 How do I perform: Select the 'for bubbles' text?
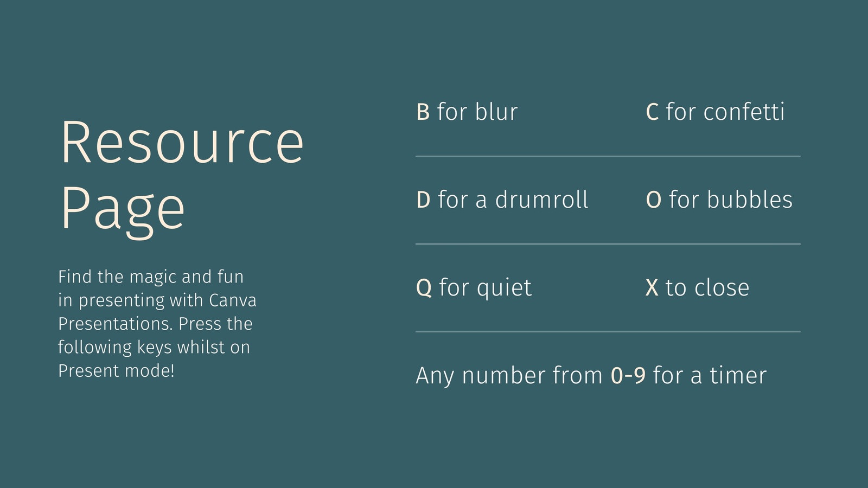[731, 200]
